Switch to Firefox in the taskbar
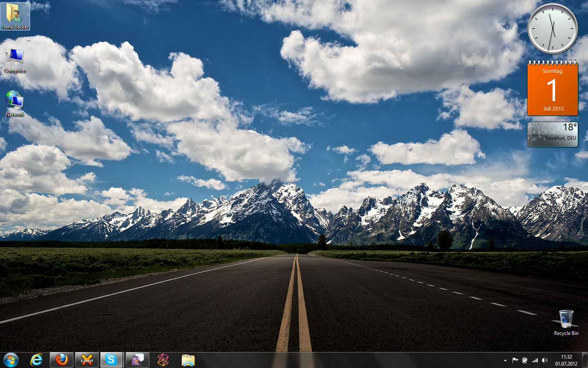The width and height of the screenshot is (588, 368). tap(62, 360)
